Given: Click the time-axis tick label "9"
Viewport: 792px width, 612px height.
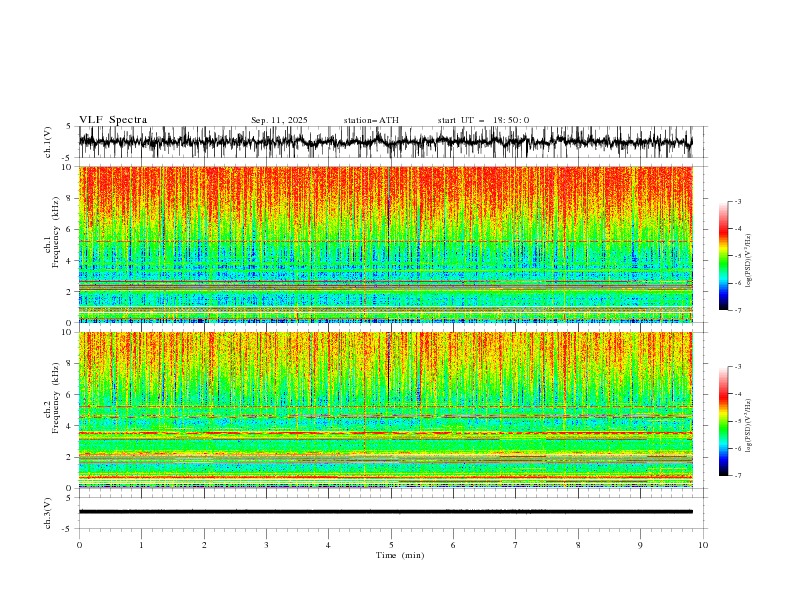Looking at the screenshot, I should pyautogui.click(x=640, y=545).
